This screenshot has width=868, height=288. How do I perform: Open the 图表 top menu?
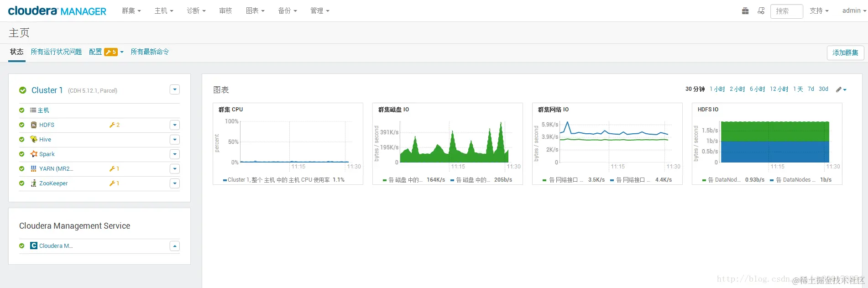click(255, 10)
